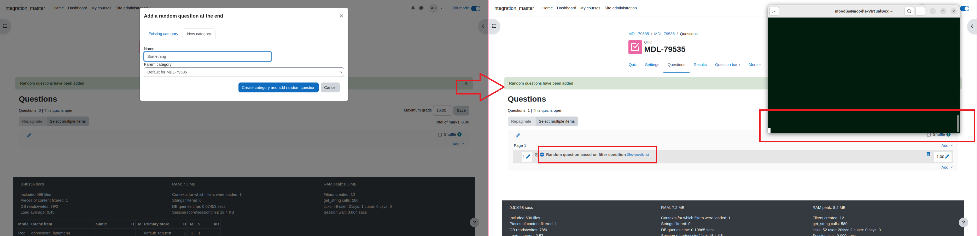Open Shuffle help icon on right page
The image size is (980, 236).
pyautogui.click(x=948, y=134)
